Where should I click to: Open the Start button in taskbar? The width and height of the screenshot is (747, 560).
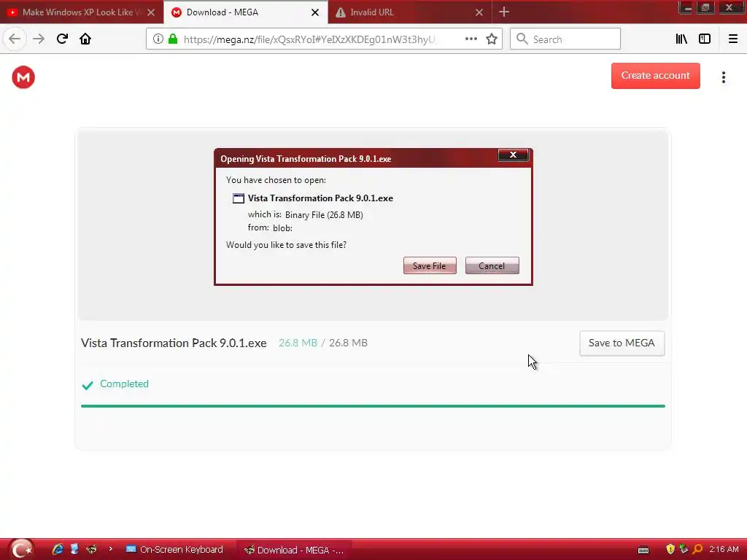point(21,549)
